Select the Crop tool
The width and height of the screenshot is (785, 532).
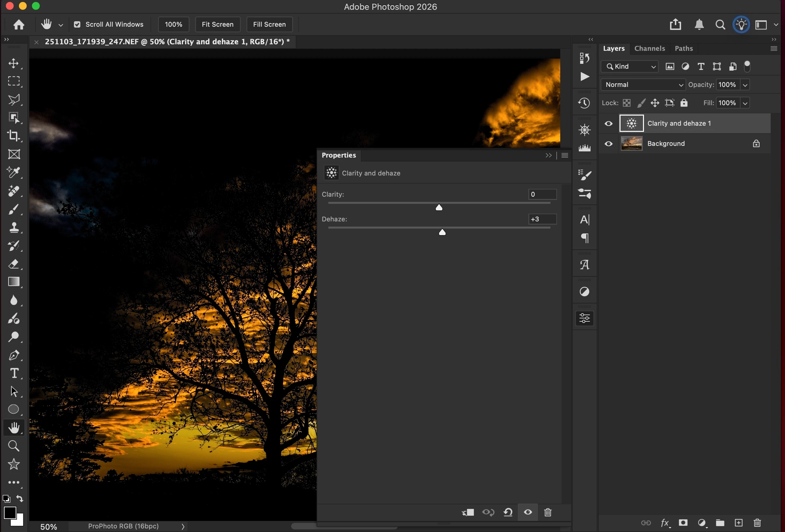13,136
